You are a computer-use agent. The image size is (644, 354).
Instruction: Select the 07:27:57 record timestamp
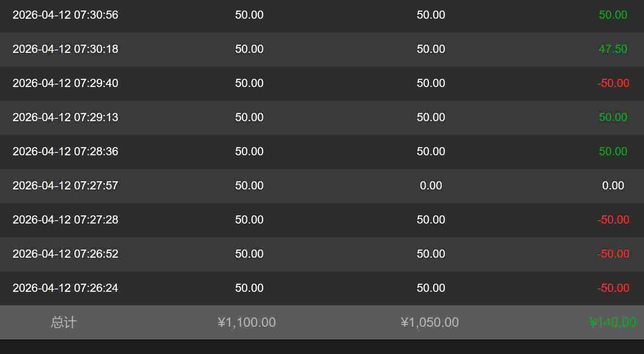65,186
